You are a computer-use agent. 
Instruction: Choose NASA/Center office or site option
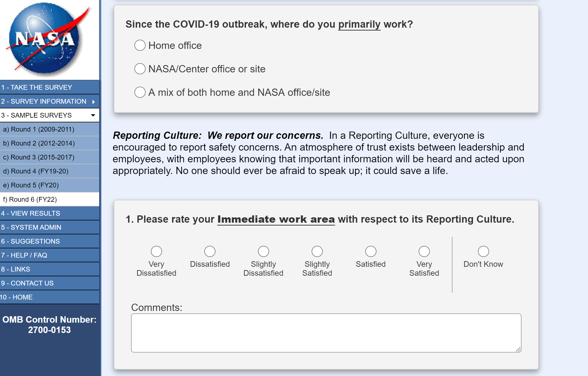(140, 69)
